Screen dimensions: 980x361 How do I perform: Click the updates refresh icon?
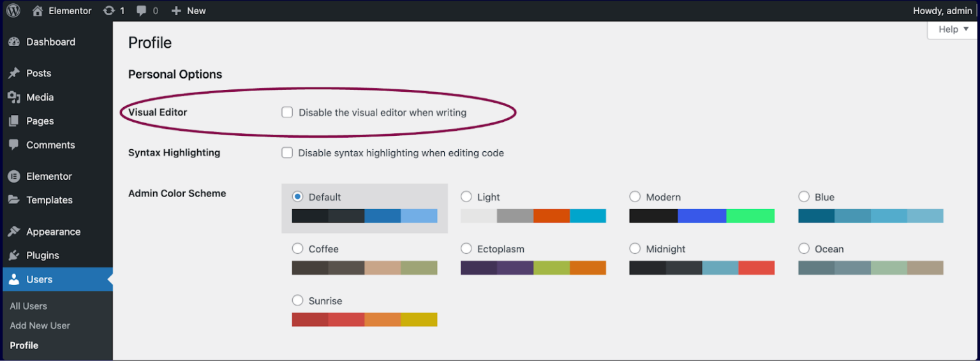[109, 11]
